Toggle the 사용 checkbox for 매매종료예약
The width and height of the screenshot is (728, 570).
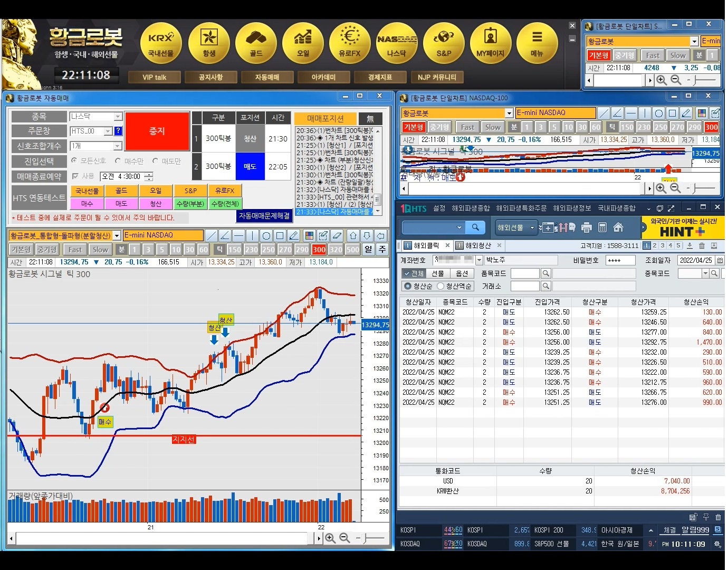(x=75, y=176)
